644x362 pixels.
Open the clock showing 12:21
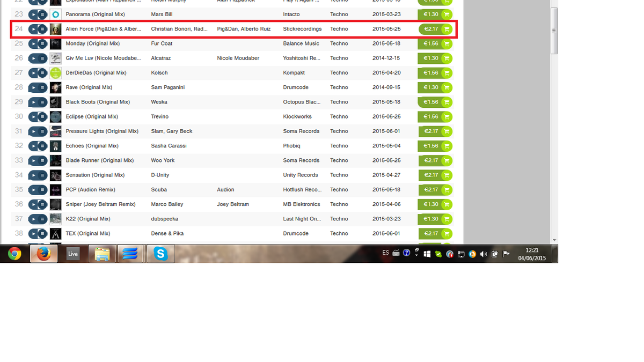tap(532, 254)
